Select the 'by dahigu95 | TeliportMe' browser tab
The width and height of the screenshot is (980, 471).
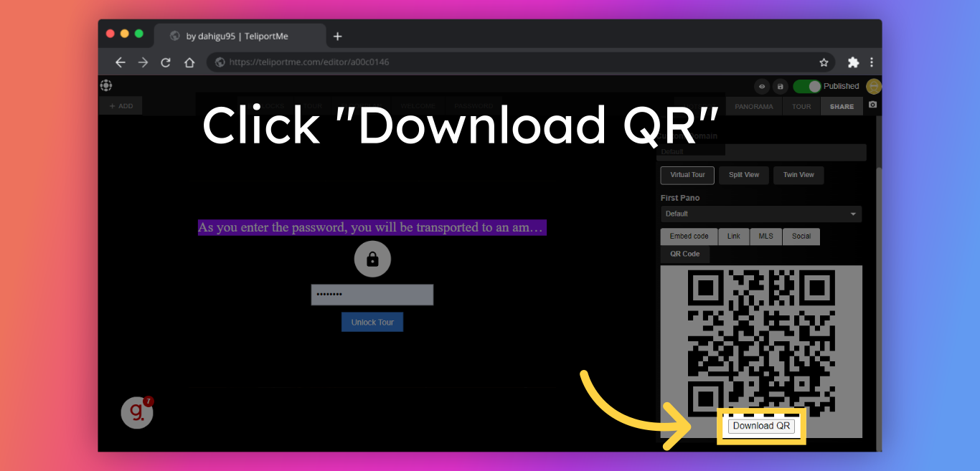click(240, 36)
